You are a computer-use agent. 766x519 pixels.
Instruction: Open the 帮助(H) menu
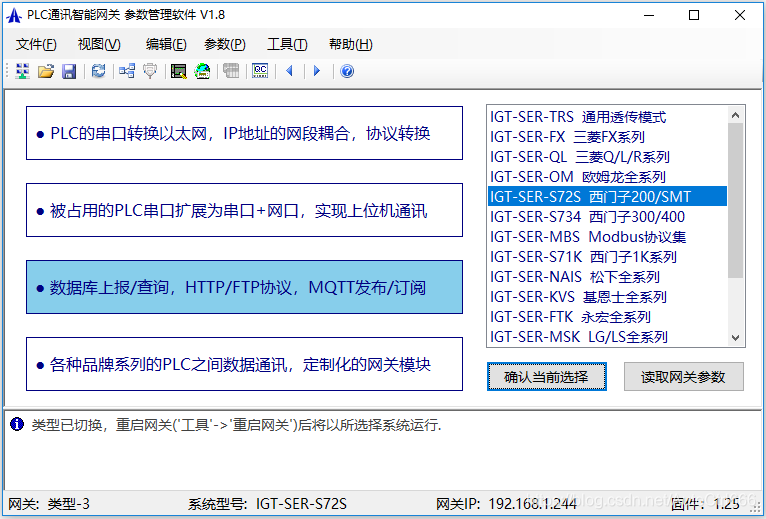[351, 44]
